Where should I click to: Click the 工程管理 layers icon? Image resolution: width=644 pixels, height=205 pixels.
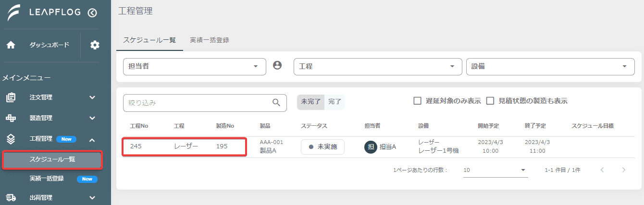[11, 139]
